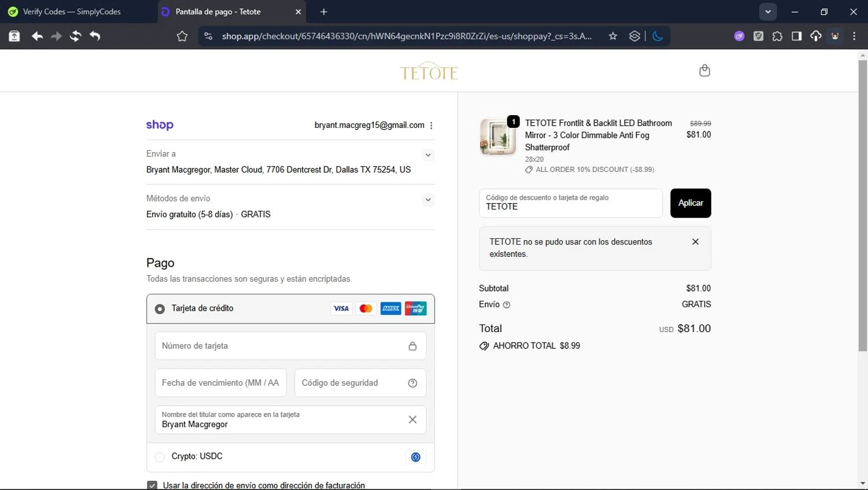View site information icon in address bar

pyautogui.click(x=208, y=36)
